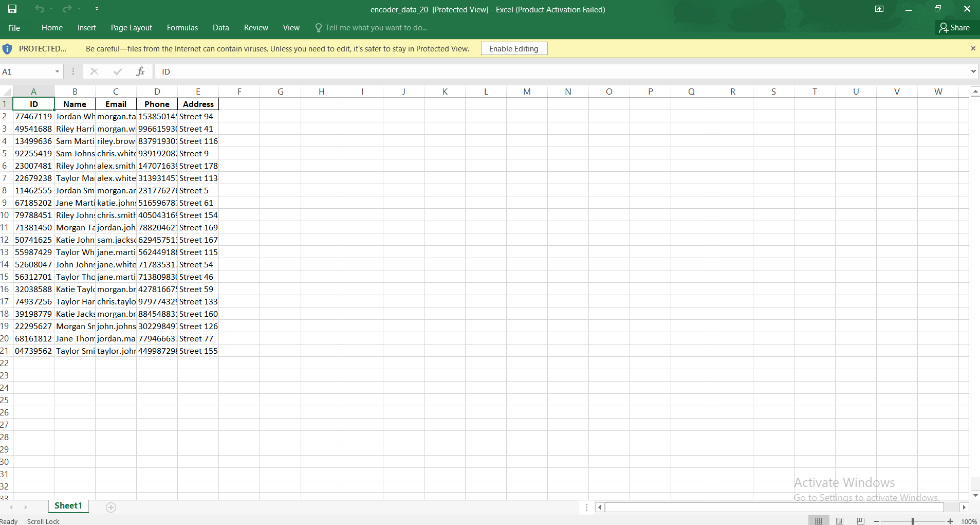Click the next sheet navigation arrow

point(26,508)
